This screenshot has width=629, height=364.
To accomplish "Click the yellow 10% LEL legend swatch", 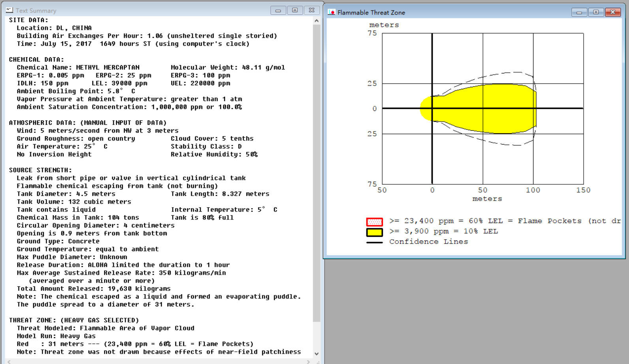I will pyautogui.click(x=374, y=232).
